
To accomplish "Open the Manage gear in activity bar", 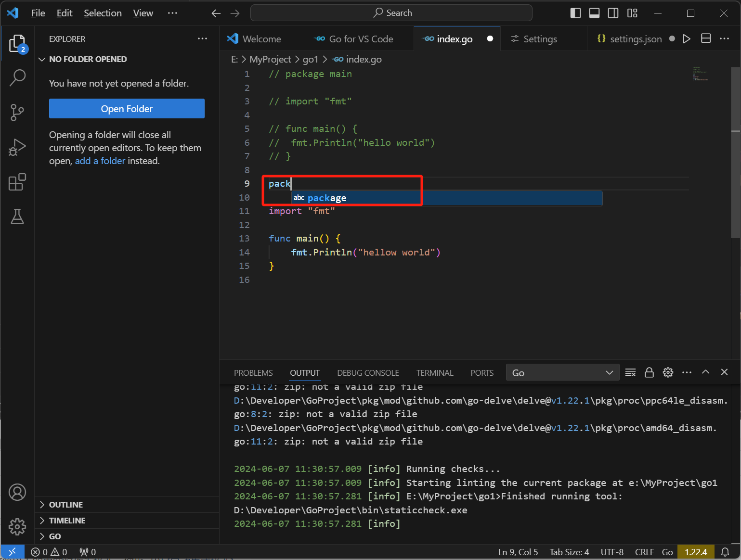I will [x=17, y=527].
